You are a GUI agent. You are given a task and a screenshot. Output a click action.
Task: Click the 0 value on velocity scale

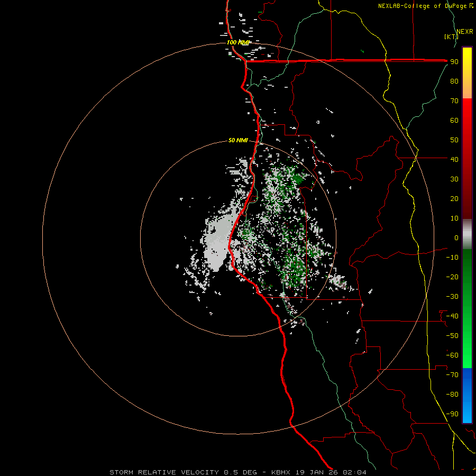click(x=456, y=237)
